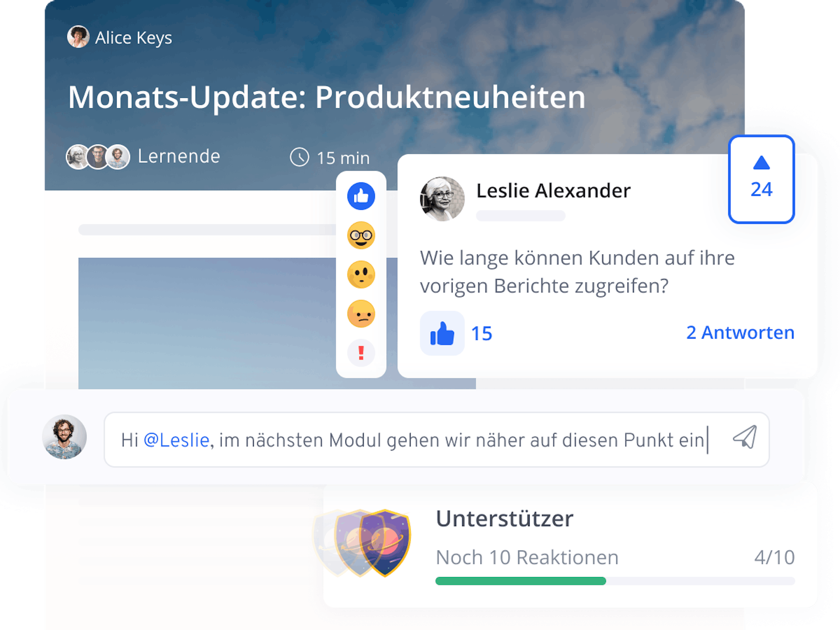
Task: Upvote the post using the arrow above 24
Action: (761, 165)
